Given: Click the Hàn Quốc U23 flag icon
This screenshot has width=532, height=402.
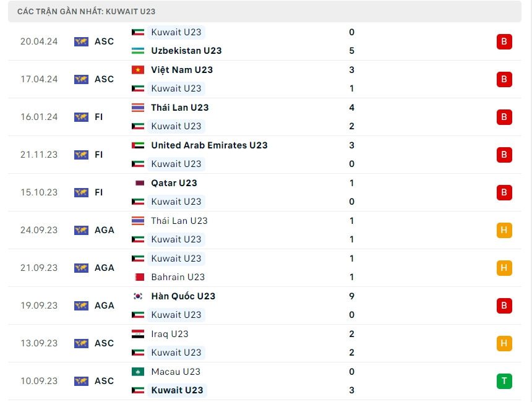Looking at the screenshot, I should point(138,296).
